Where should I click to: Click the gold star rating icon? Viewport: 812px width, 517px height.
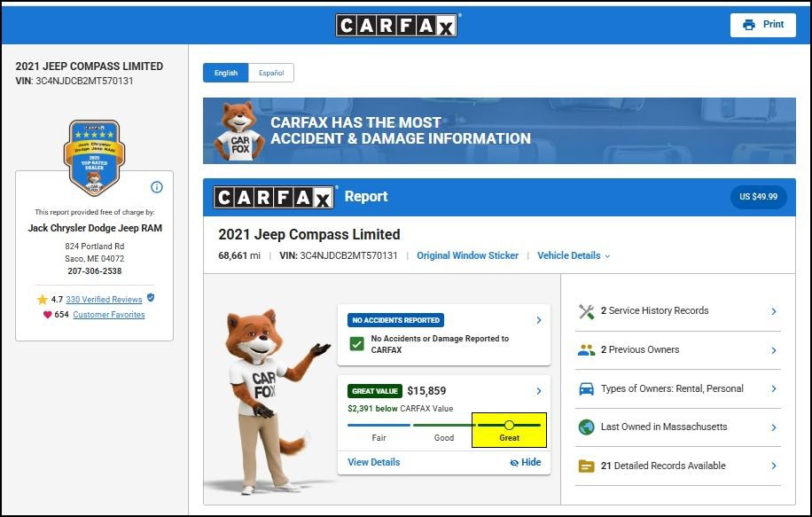pyautogui.click(x=42, y=300)
